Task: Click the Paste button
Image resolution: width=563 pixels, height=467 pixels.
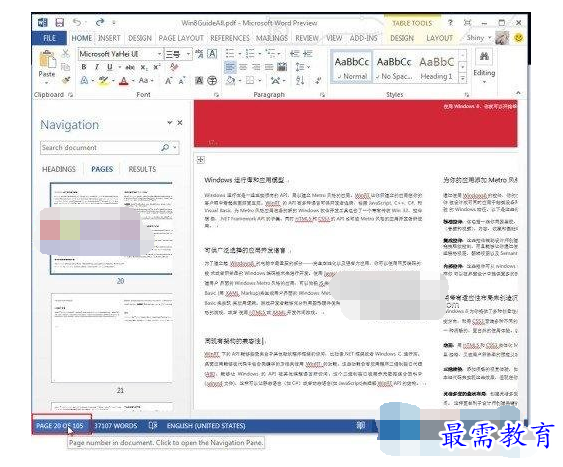Action: pos(47,66)
